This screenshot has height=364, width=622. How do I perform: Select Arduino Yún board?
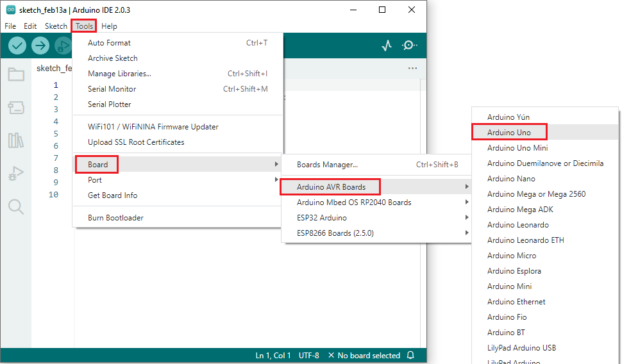point(546,117)
